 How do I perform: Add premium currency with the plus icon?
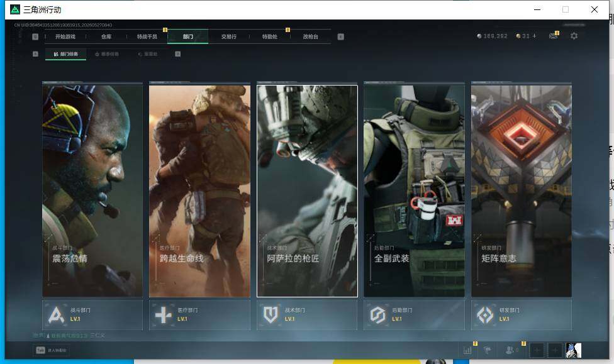[535, 36]
